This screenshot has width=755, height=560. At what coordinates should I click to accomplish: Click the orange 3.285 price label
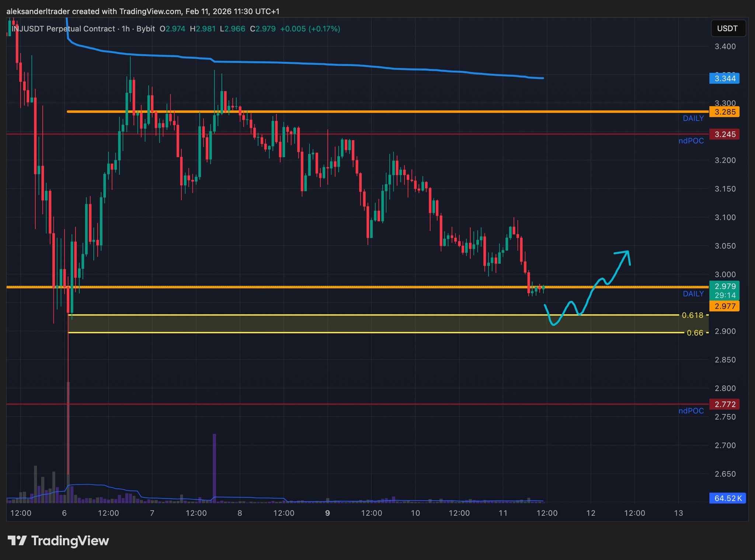[x=724, y=112]
